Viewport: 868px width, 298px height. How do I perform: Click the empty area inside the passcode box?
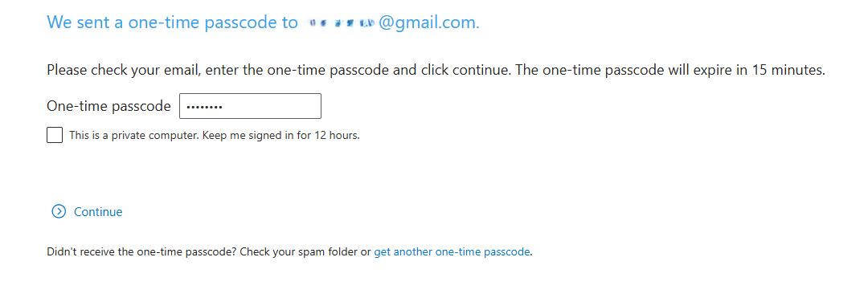pos(272,106)
